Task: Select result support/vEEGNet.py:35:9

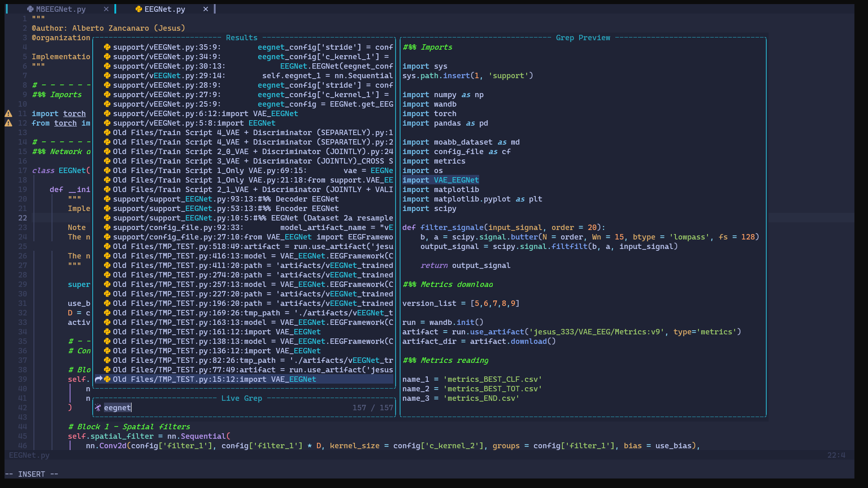Action: (x=244, y=47)
